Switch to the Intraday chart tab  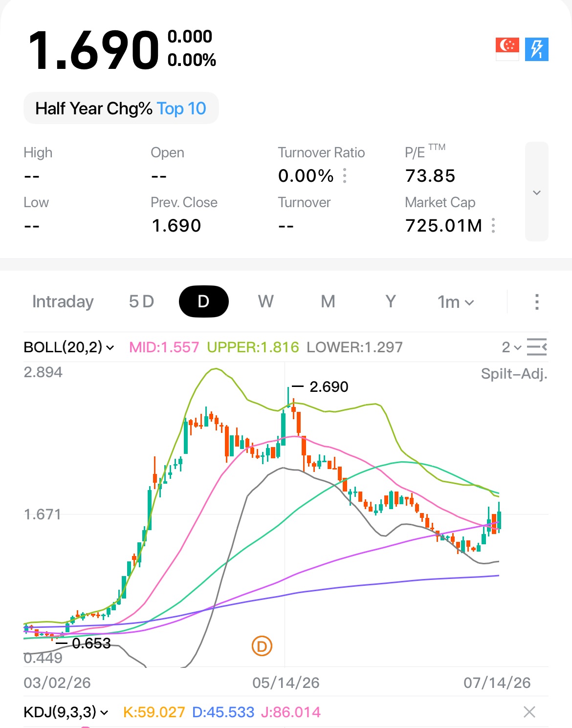[x=63, y=301]
